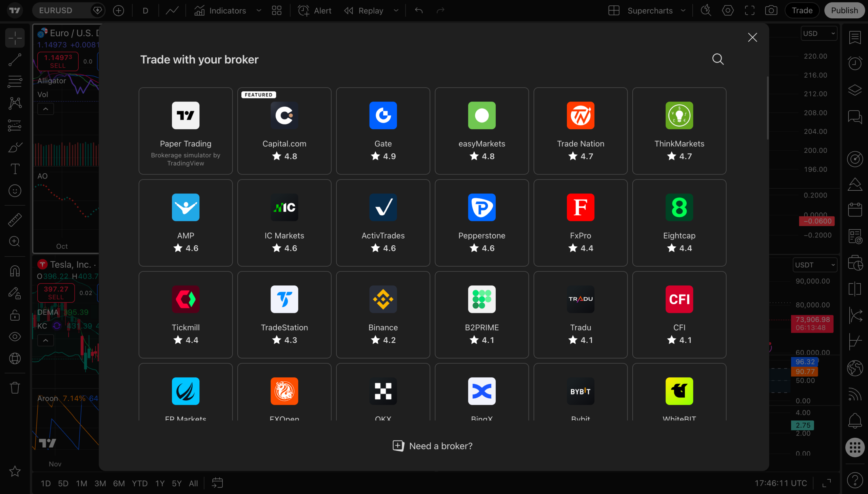Open the chart style selector
The image size is (868, 494).
click(x=172, y=11)
